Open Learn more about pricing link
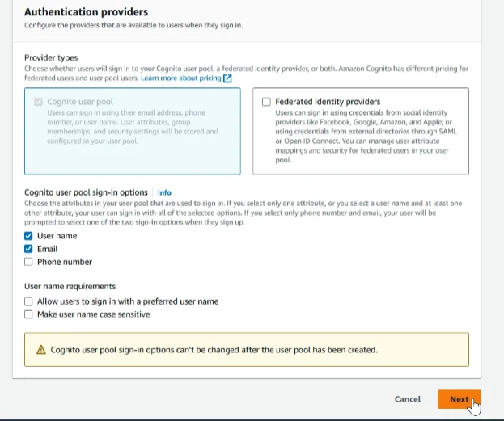504x421 pixels. 181,78
